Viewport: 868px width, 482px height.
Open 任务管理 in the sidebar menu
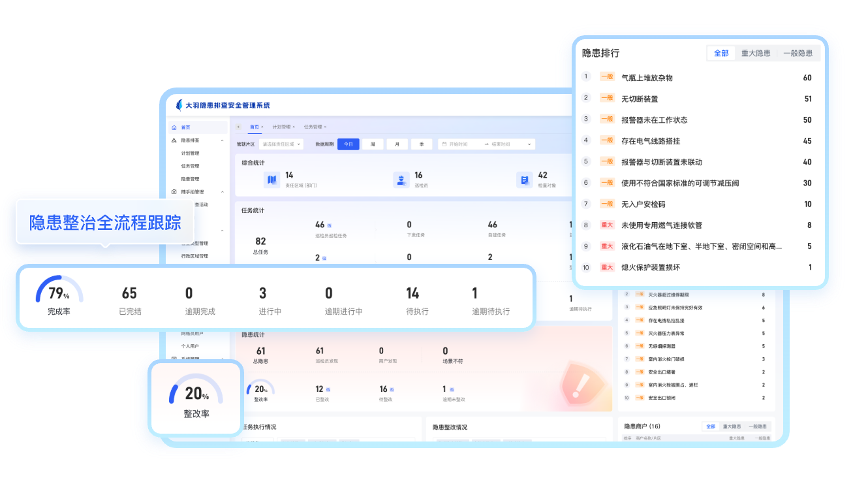click(191, 166)
